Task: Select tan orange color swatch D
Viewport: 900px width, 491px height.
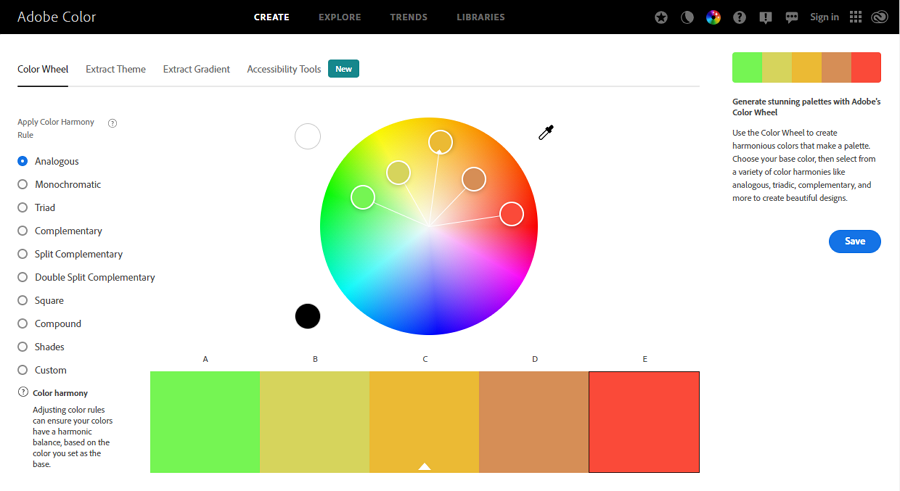Action: tap(534, 422)
